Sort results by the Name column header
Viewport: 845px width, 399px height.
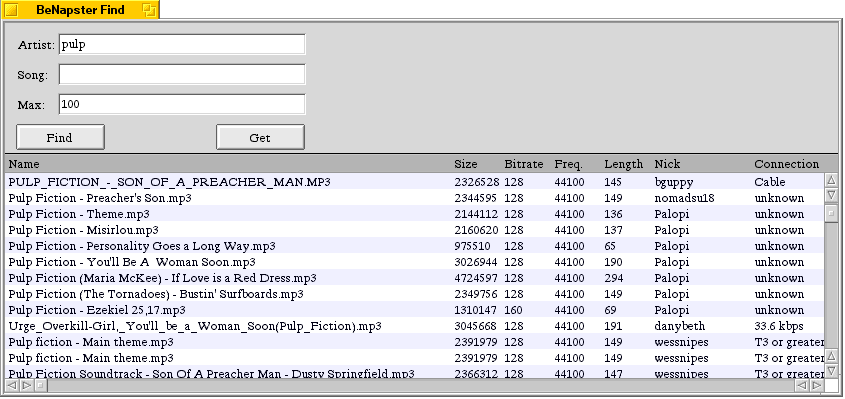(x=24, y=164)
